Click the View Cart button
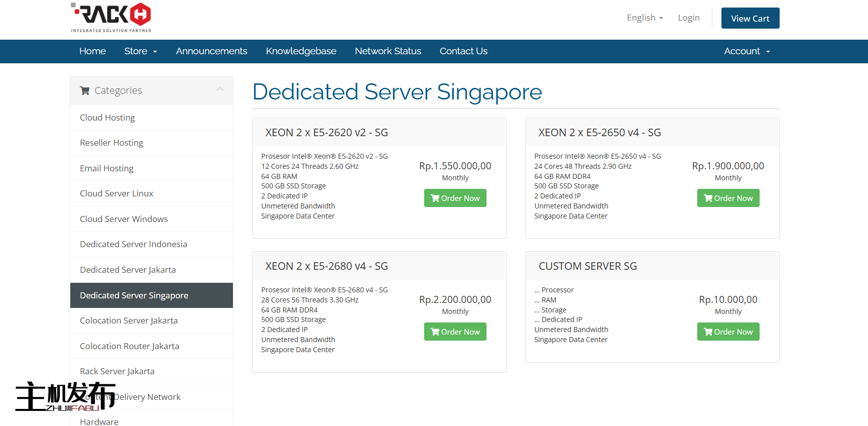The height and width of the screenshot is (426, 868). click(x=750, y=19)
